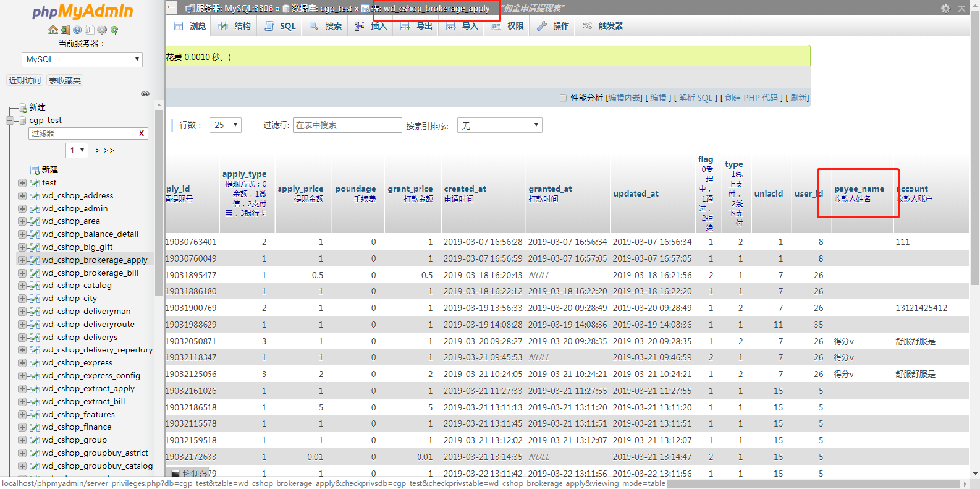Open the sidebar page number dropdown showing 1
Image resolution: width=980 pixels, height=489 pixels.
(77, 150)
